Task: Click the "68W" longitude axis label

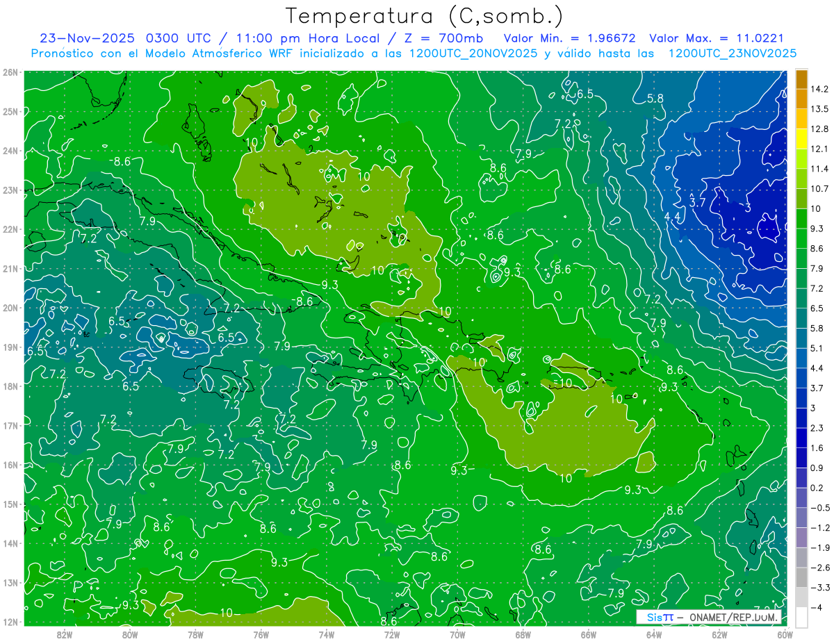Action: (523, 634)
